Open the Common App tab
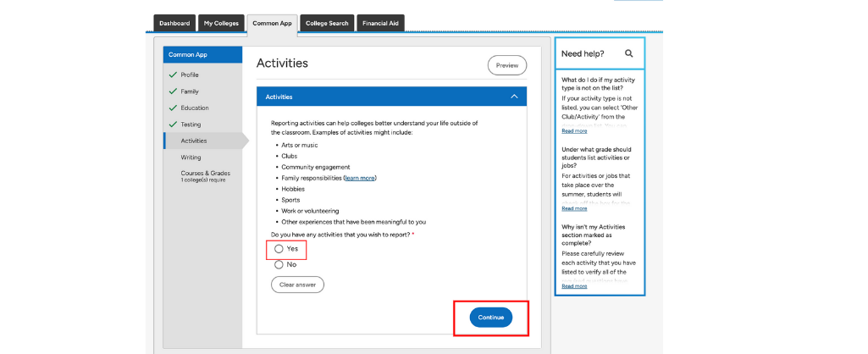The height and width of the screenshot is (354, 868). point(272,25)
